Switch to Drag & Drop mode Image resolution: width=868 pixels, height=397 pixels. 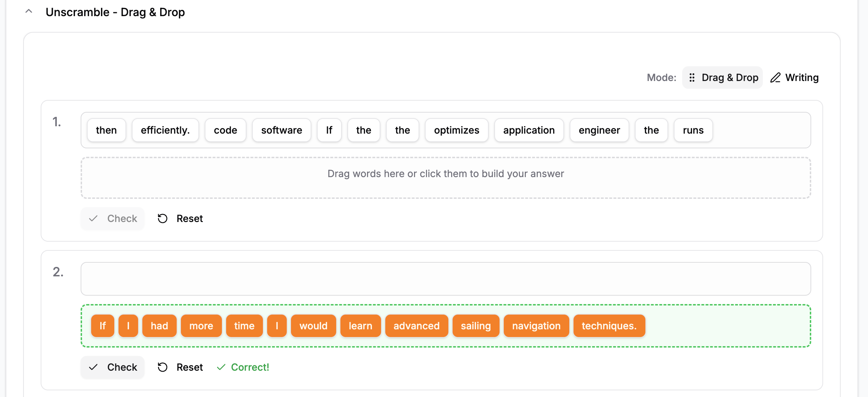723,78
